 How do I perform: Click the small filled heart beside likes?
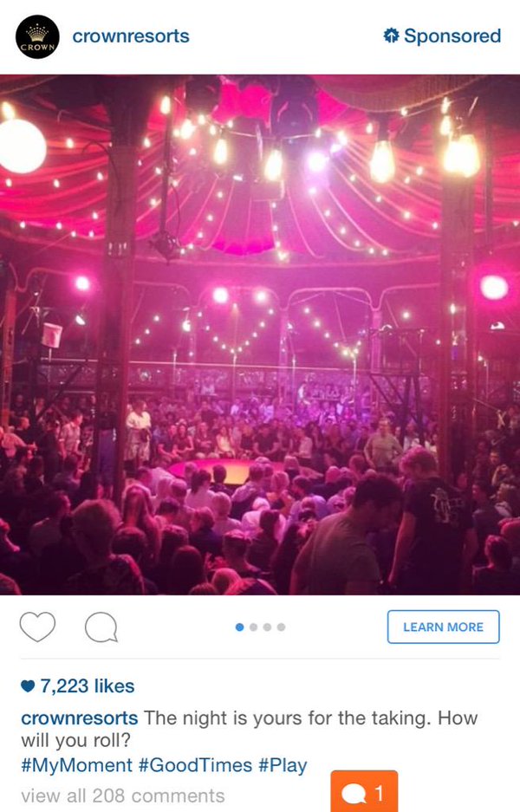(x=28, y=686)
